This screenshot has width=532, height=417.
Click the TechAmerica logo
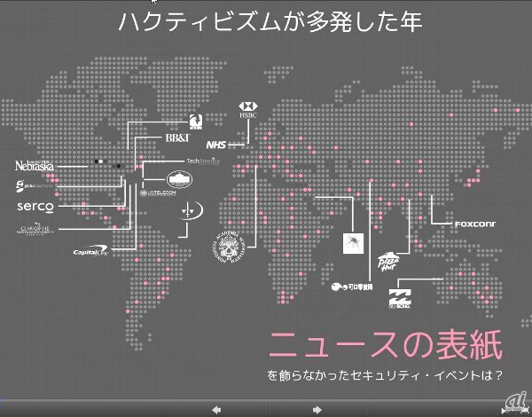[x=203, y=161]
